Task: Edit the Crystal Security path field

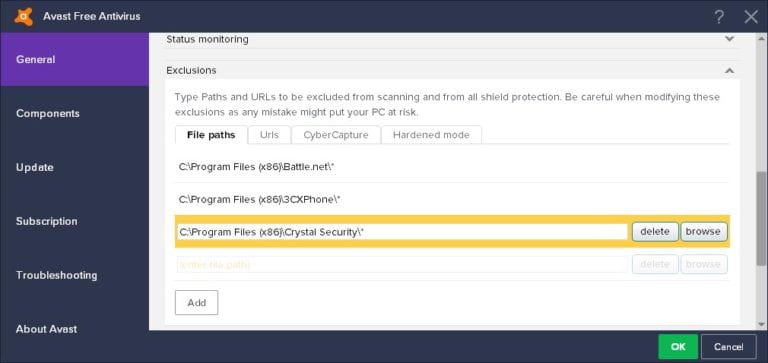Action: 402,232
